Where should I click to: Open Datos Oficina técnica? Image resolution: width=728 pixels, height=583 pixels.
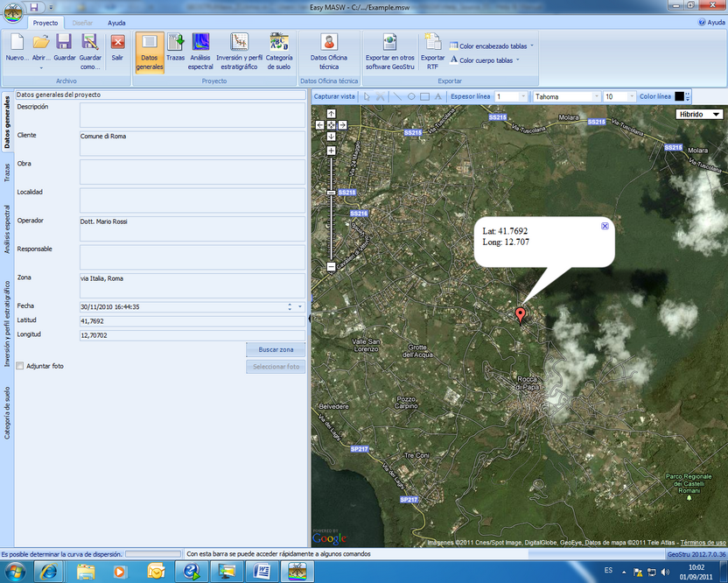[329, 52]
